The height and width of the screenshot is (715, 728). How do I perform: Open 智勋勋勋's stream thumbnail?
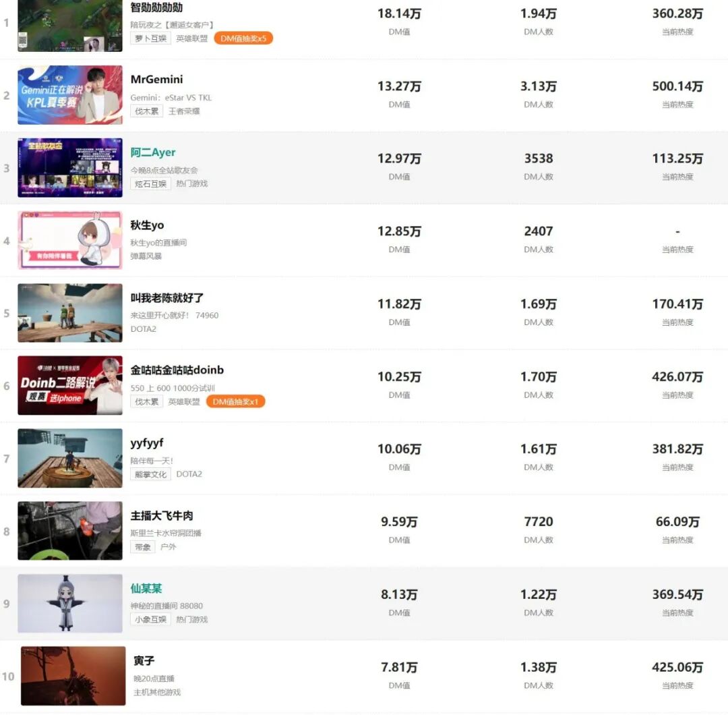pos(70,26)
